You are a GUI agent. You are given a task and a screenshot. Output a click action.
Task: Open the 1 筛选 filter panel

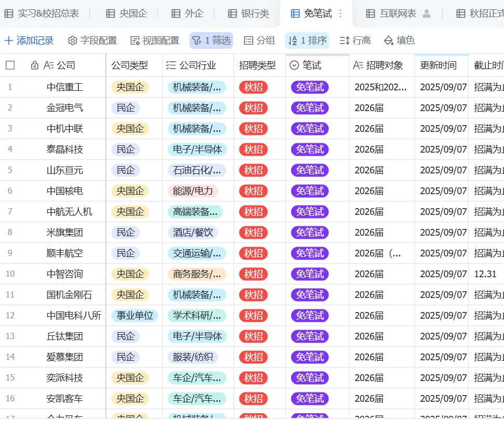pyautogui.click(x=211, y=40)
